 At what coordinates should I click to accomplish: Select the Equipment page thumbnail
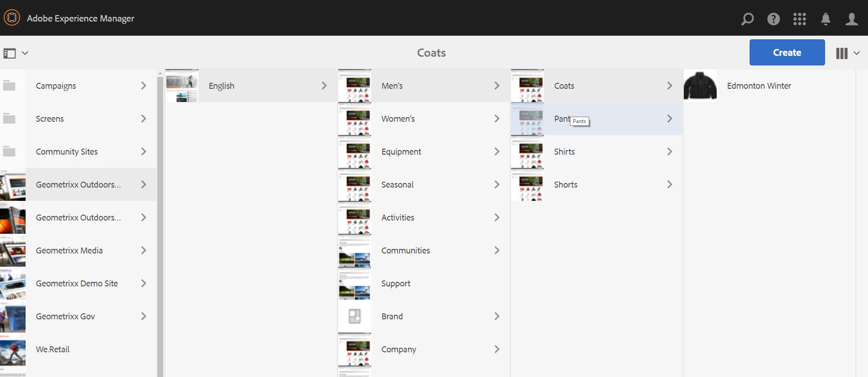pos(354,151)
